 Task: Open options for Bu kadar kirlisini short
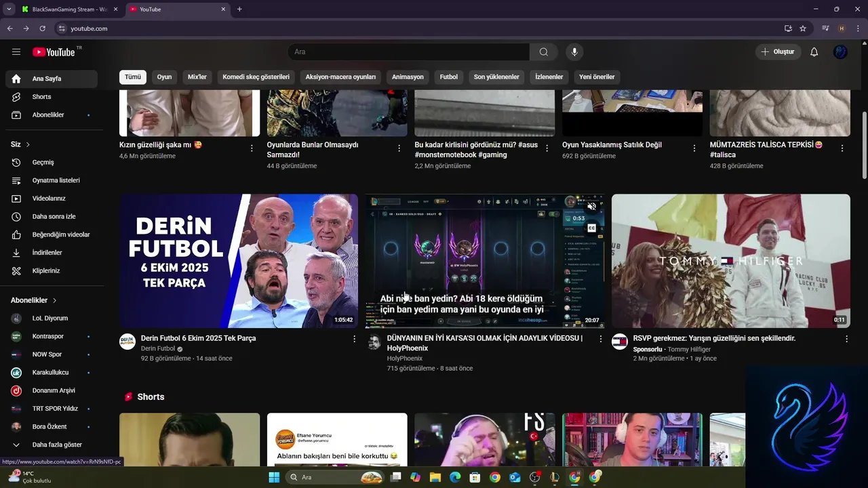click(x=547, y=148)
